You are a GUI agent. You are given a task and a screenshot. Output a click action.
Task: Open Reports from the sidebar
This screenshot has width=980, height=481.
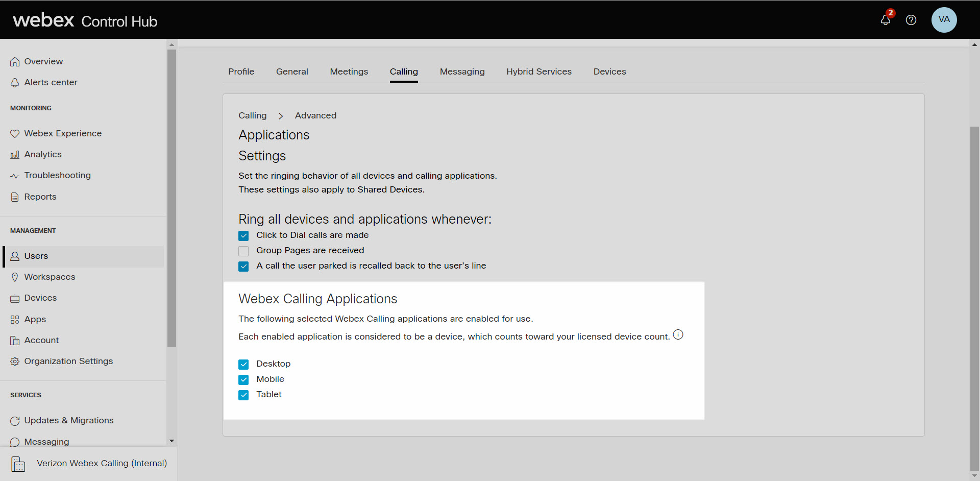point(40,197)
